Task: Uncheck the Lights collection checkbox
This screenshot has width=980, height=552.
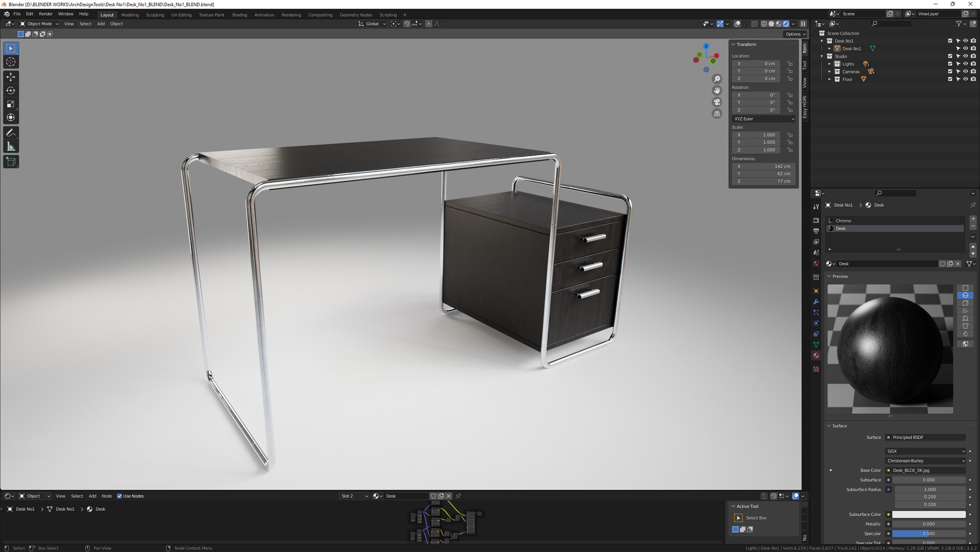Action: (950, 64)
